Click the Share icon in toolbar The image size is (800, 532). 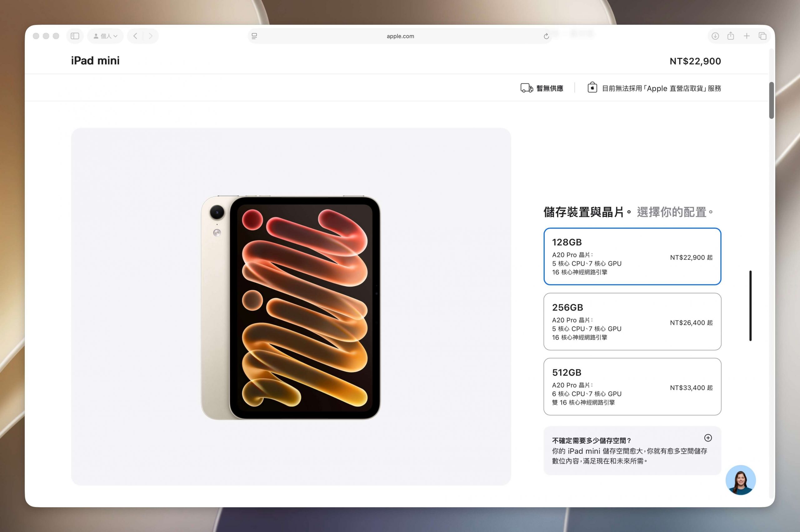point(731,36)
